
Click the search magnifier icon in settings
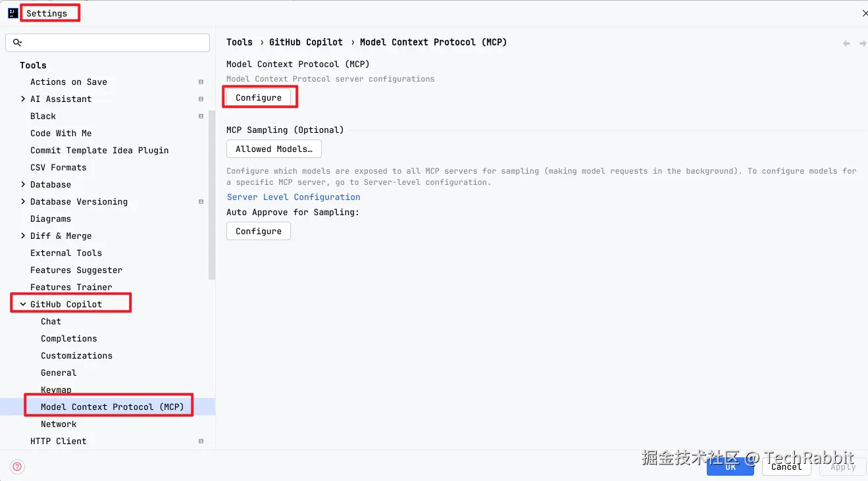(x=18, y=43)
